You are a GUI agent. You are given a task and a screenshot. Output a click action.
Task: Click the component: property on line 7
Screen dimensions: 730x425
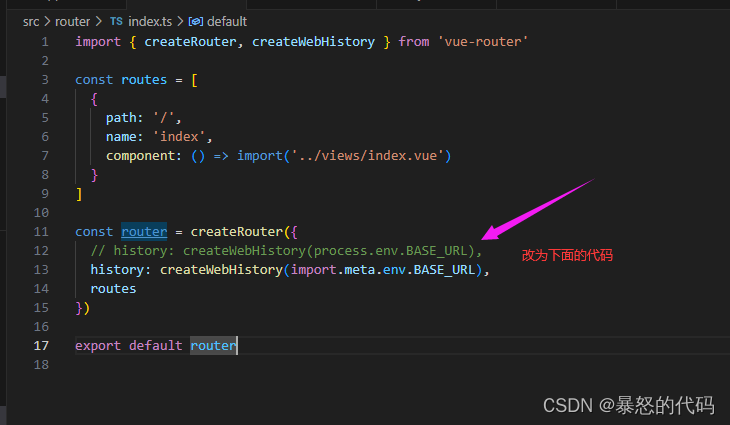point(144,155)
